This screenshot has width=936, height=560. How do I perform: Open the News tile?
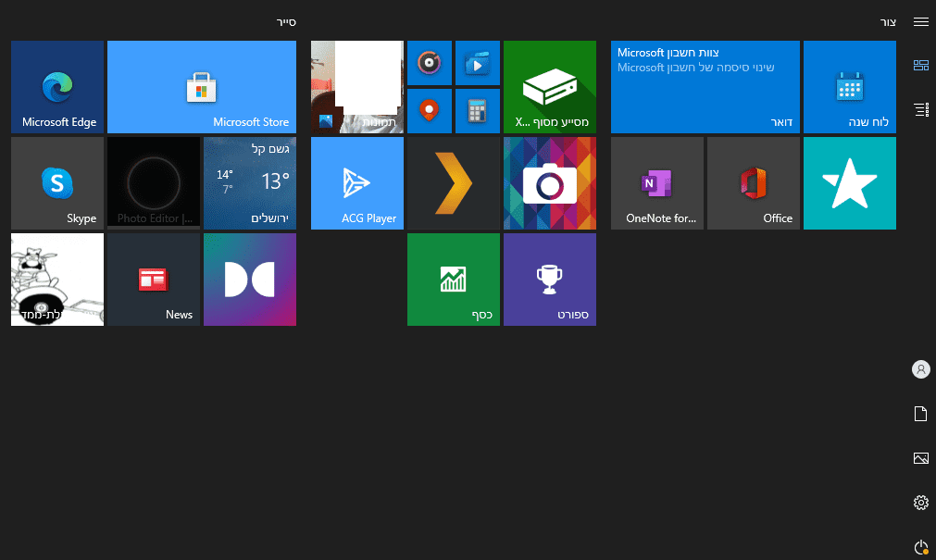(x=154, y=280)
